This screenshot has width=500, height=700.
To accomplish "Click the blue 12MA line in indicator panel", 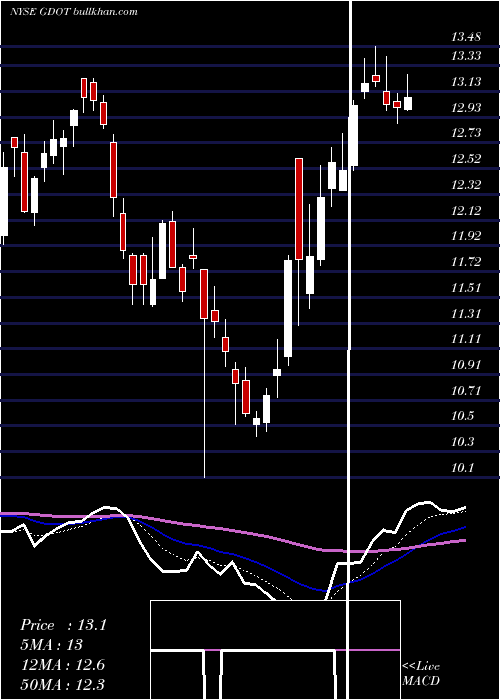I will 232,556.
